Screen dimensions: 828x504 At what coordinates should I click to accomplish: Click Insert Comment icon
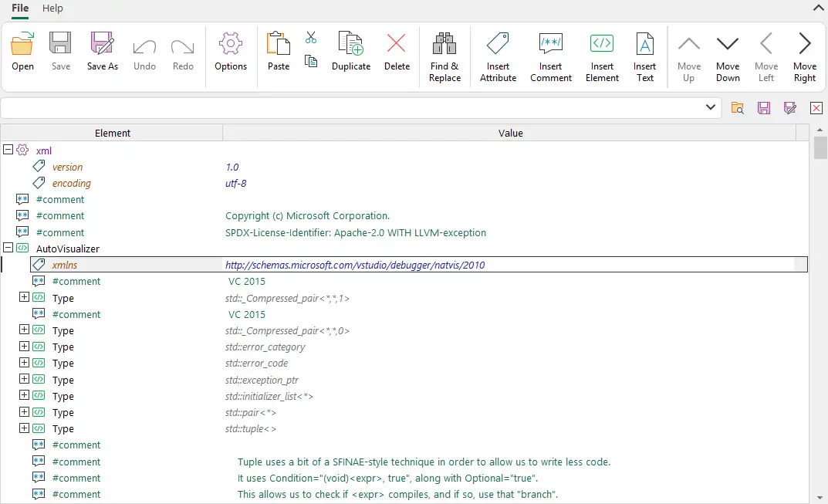click(x=551, y=43)
